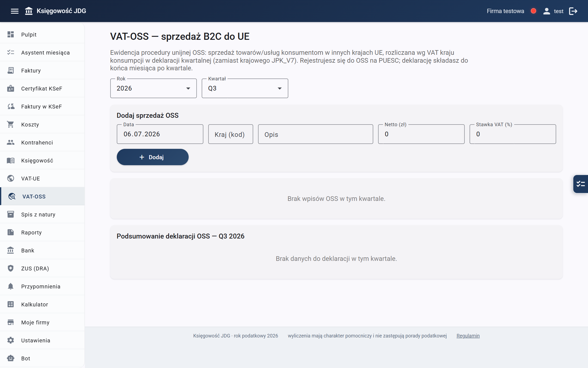
Task: Open Kontrahenci menu item
Action: click(x=42, y=142)
